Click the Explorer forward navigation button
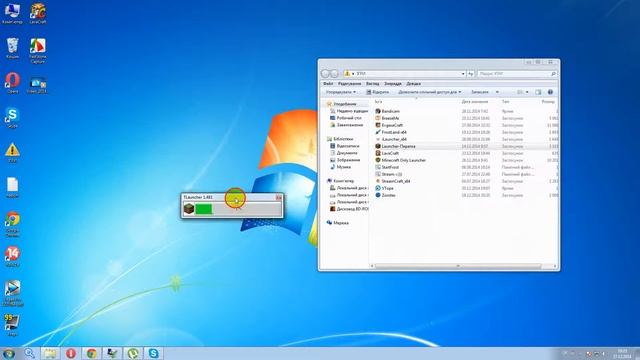Image resolution: width=640 pixels, height=360 pixels. [334, 73]
